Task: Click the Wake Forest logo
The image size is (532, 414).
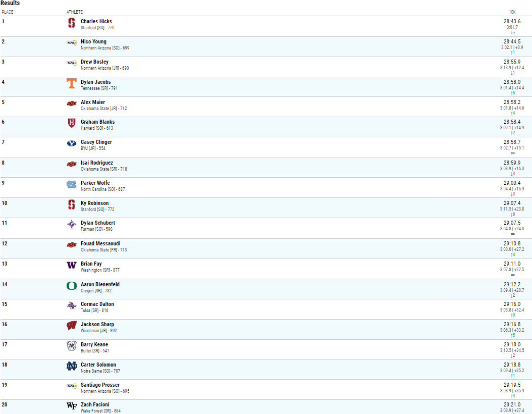Action: point(72,406)
